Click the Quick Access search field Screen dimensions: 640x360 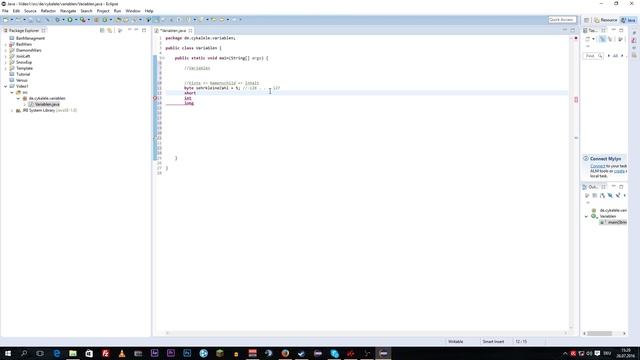(x=562, y=20)
